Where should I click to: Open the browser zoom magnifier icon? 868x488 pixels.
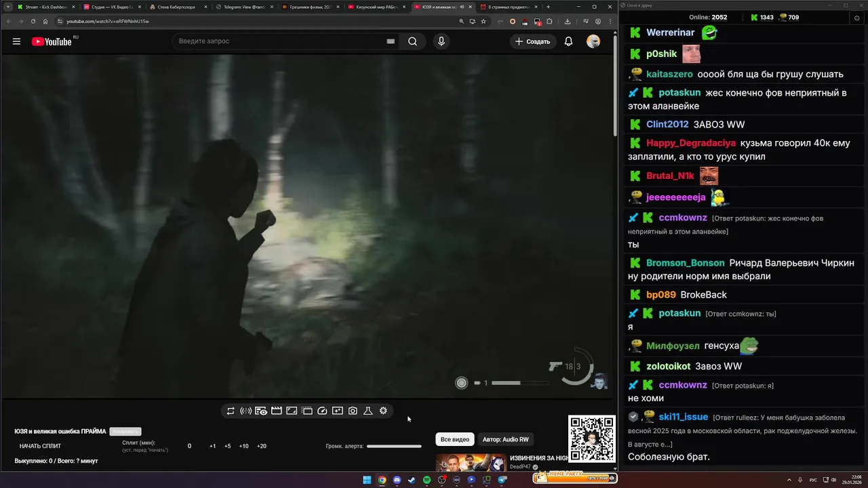click(462, 21)
